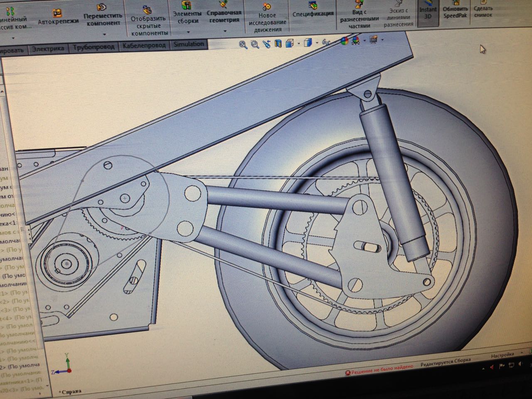
Task: Open the Трубопровод tab
Action: 94,47
